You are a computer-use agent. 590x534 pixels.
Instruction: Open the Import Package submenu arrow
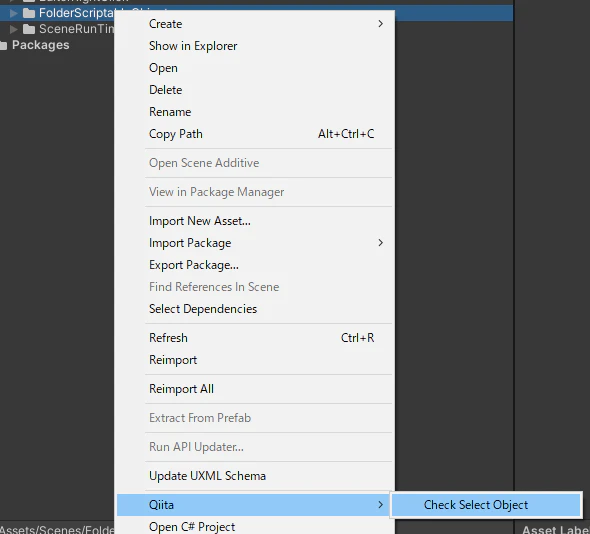[380, 243]
